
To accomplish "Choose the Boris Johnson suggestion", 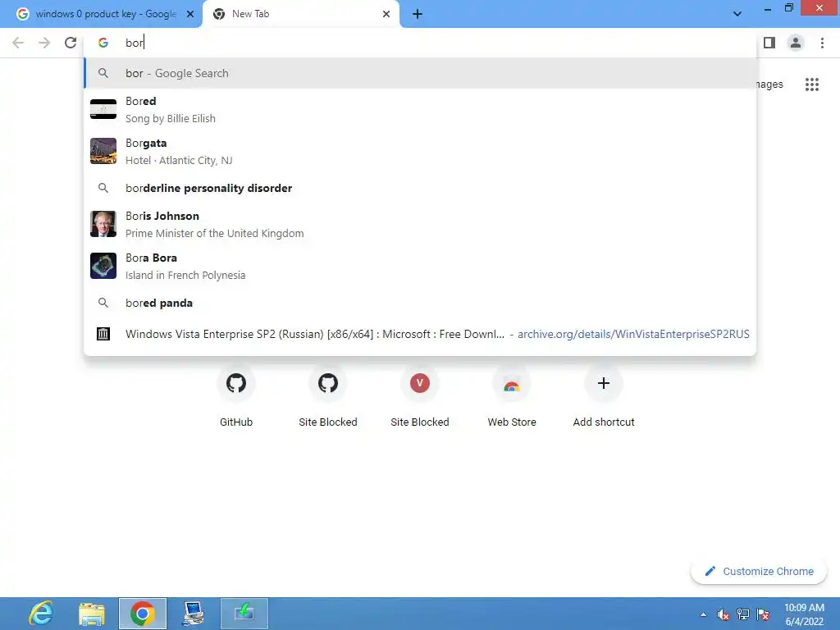I will 420,224.
